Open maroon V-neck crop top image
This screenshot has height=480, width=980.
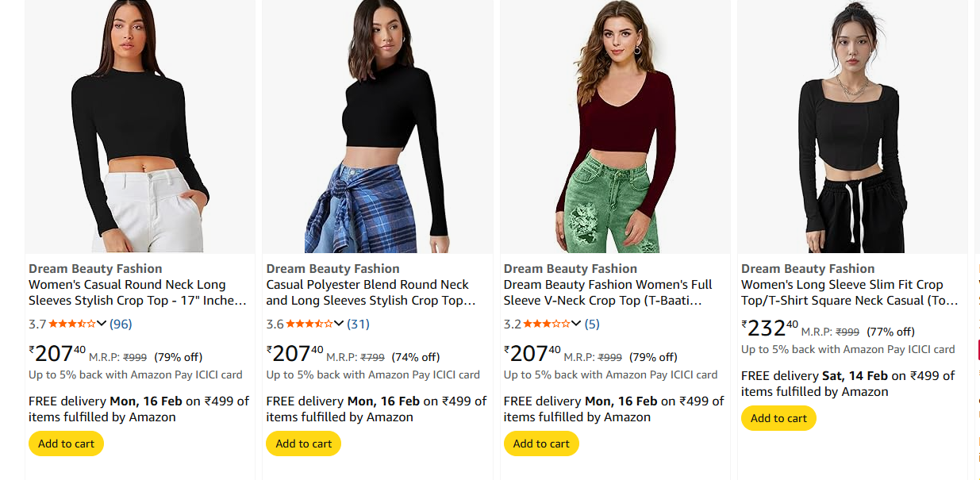[x=615, y=127]
